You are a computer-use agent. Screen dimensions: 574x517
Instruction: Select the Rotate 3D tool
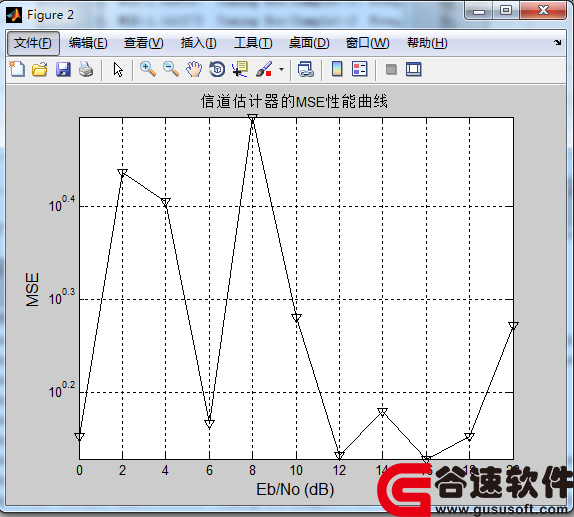click(217, 69)
